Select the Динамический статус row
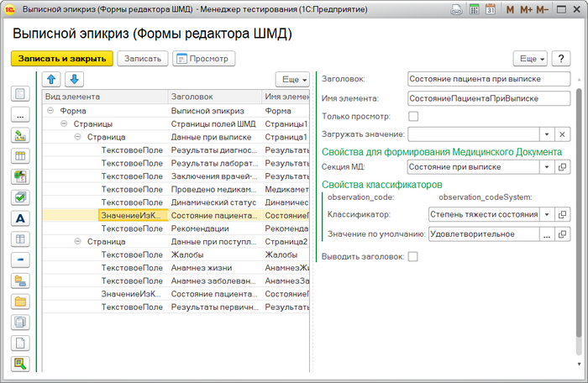 (176, 202)
